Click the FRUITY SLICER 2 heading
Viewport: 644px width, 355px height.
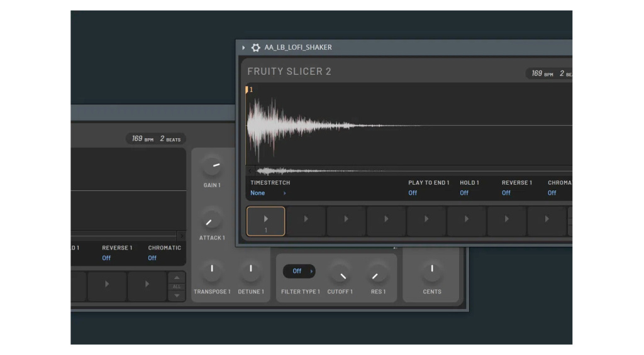289,72
